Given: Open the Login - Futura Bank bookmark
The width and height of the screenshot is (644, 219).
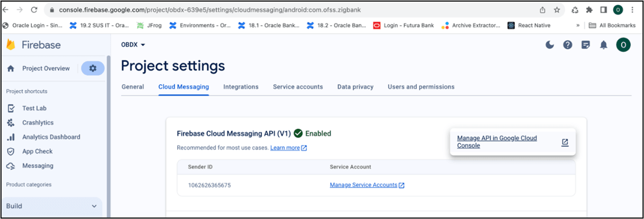Looking at the screenshot, I should point(403,25).
